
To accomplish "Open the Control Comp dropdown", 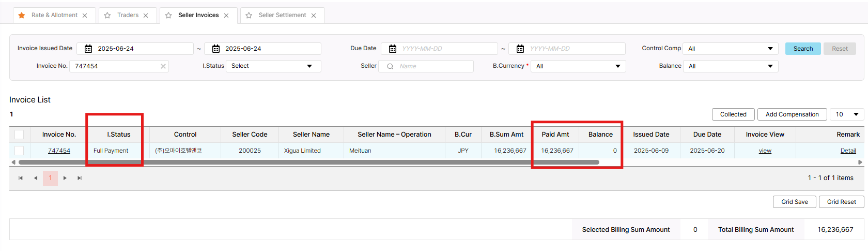I will 730,49.
